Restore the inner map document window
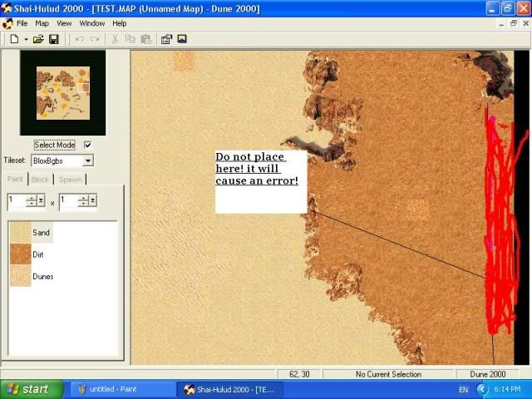The height and width of the screenshot is (399, 532). pyautogui.click(x=514, y=24)
